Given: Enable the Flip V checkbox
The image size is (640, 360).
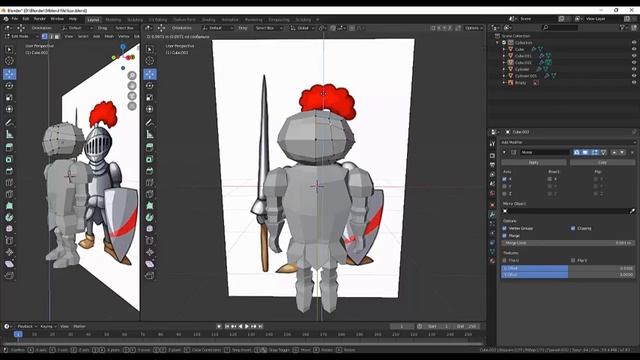Looking at the screenshot, I should click(x=573, y=260).
